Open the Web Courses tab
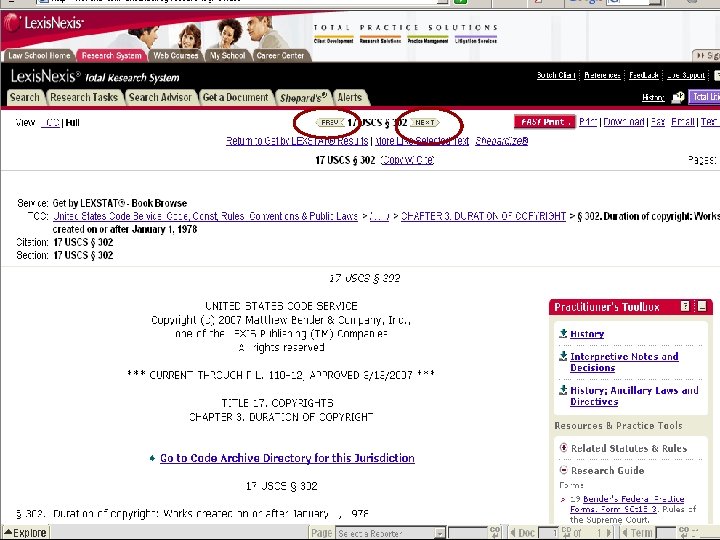Screen dimensions: 720x540 175,56
